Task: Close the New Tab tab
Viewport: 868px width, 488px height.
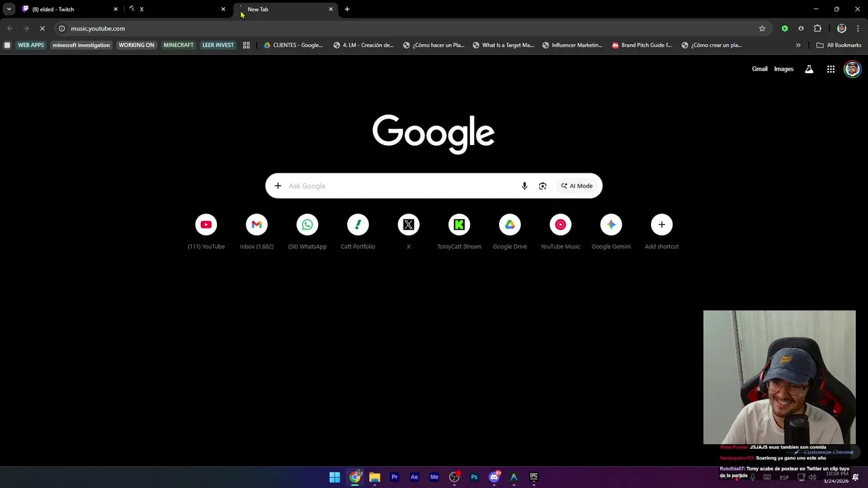Action: 331,9
